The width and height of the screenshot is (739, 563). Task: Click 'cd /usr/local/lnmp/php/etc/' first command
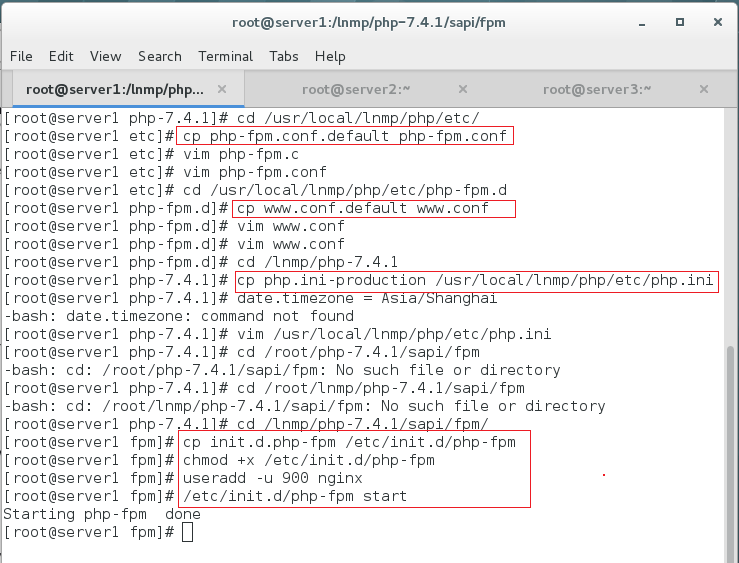[358, 118]
